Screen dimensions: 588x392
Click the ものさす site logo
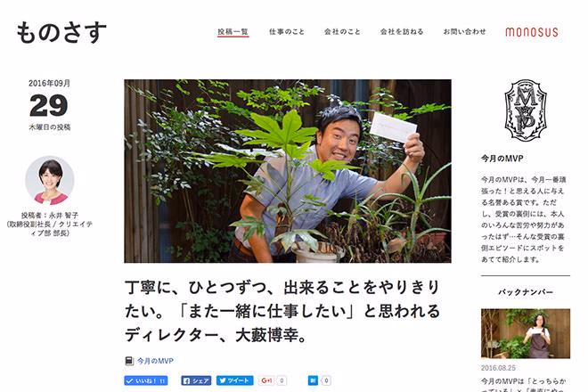61,32
